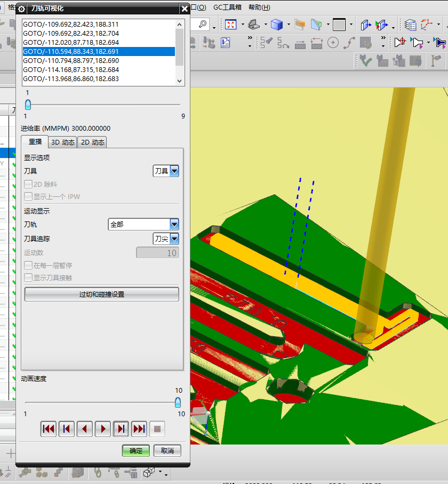Skip to end of tool path
Viewport: 448px width, 484px height.
139,429
